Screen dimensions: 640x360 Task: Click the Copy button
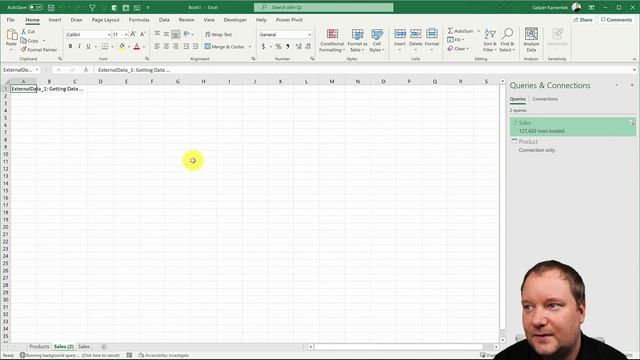point(29,41)
